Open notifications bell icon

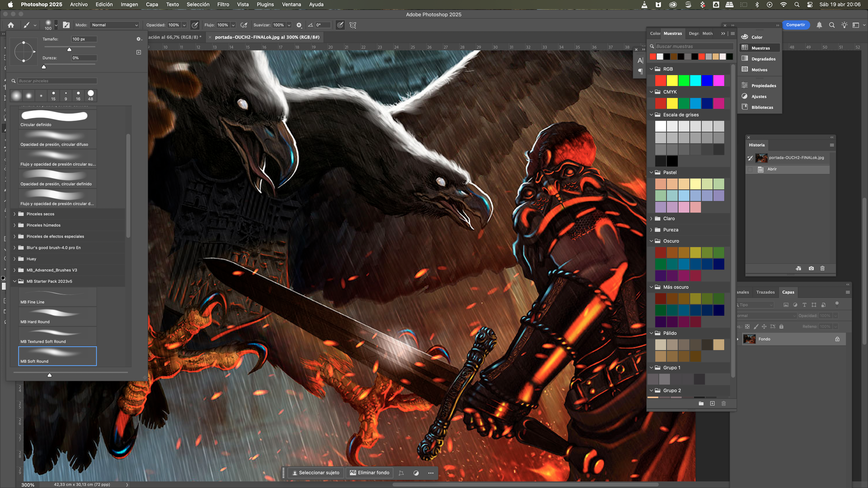coord(819,25)
